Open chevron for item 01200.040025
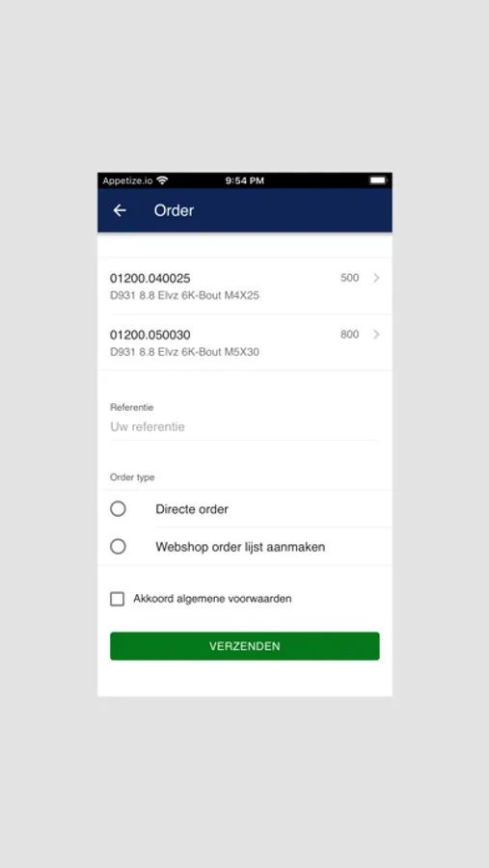Screen dimensions: 489x868 click(x=376, y=278)
